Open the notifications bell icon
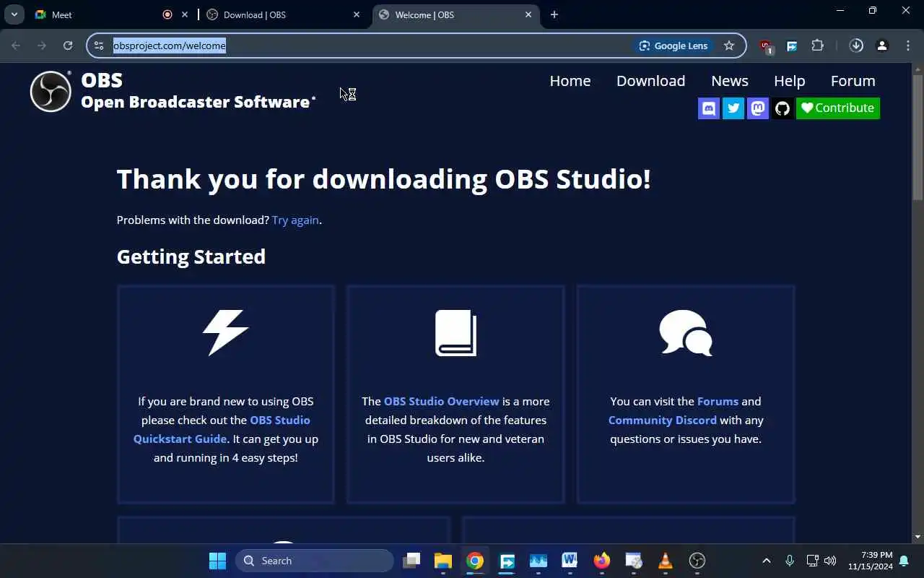The width and height of the screenshot is (924, 578). [904, 561]
